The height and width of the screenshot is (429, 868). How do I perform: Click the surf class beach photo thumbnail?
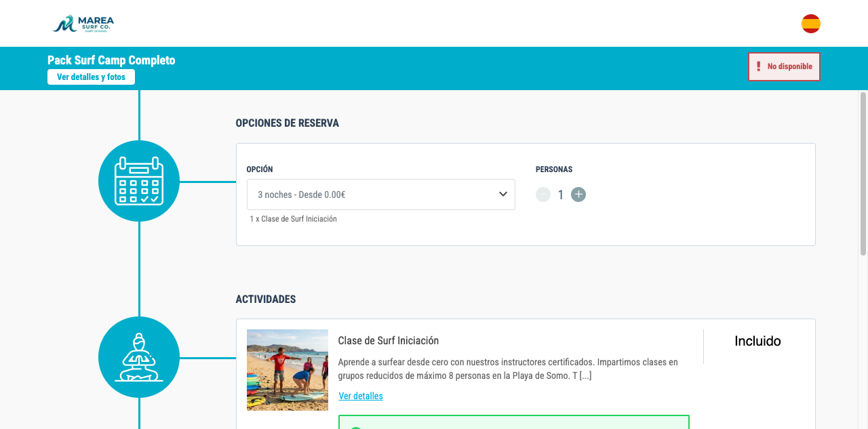pos(288,370)
